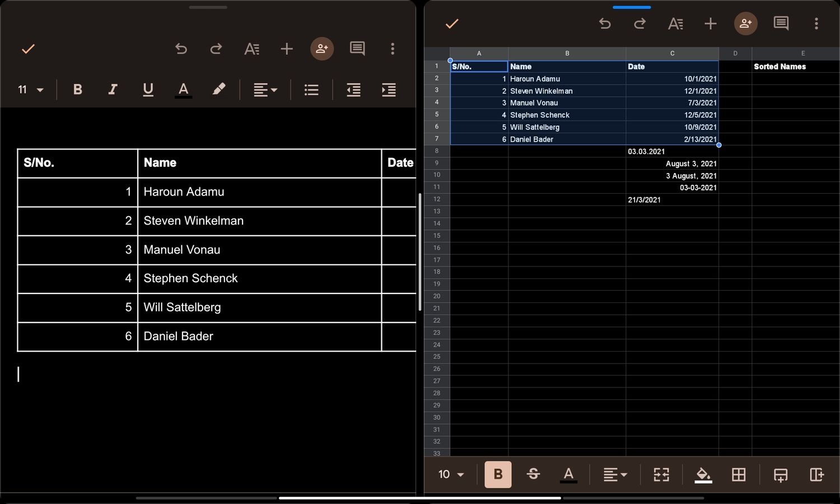The image size is (840, 504).
Task: Choose text color in Sheets toolbar
Action: (x=568, y=475)
